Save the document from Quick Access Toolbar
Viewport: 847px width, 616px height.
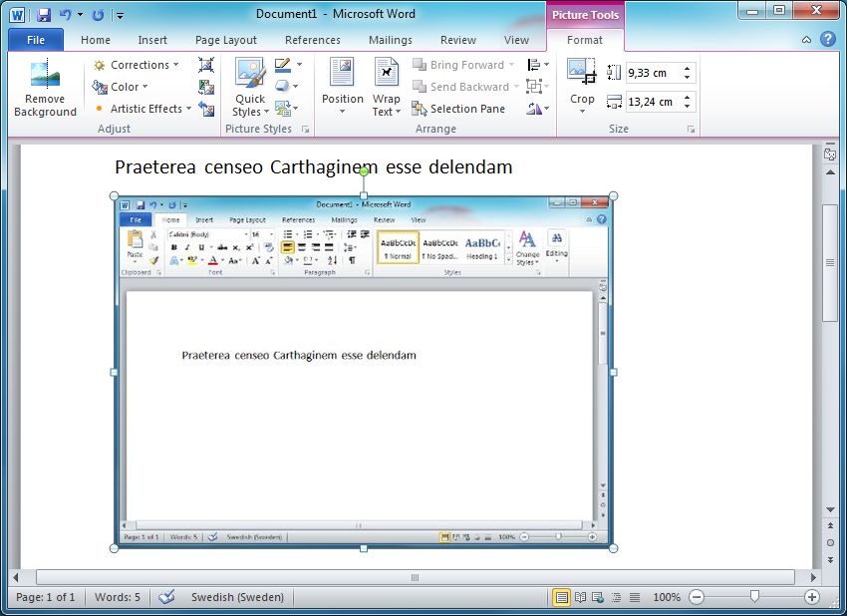point(43,15)
